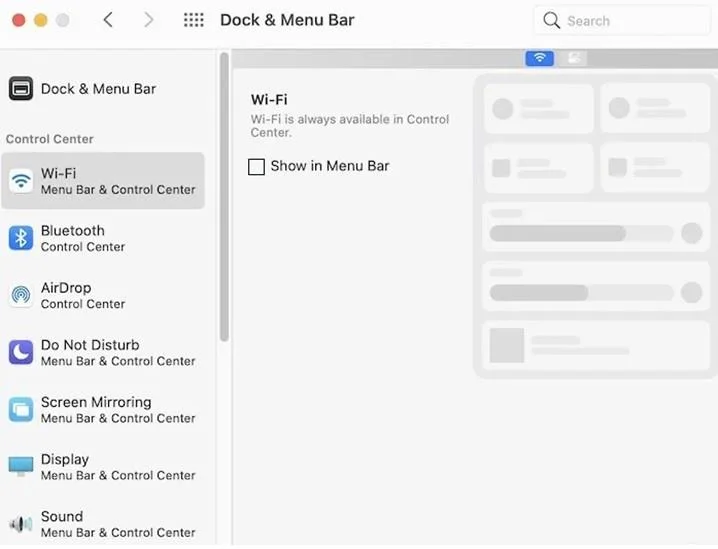The image size is (718, 549).
Task: Click the sidebar vertical scrollbar
Action: 224,197
